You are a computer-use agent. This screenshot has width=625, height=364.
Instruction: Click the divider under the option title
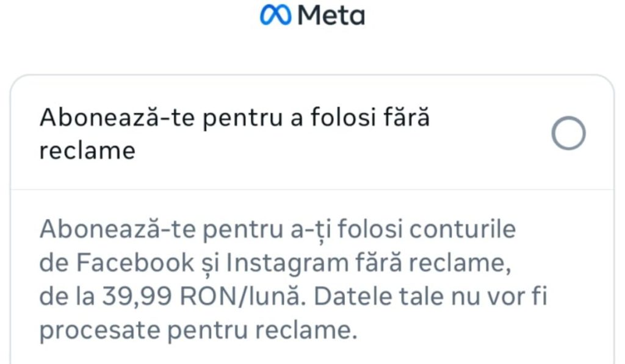[312, 190]
